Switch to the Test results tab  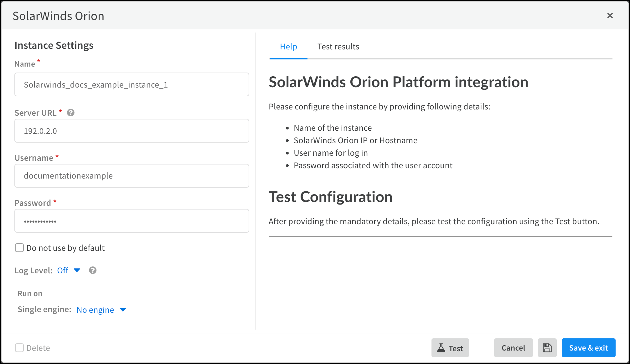tap(338, 47)
